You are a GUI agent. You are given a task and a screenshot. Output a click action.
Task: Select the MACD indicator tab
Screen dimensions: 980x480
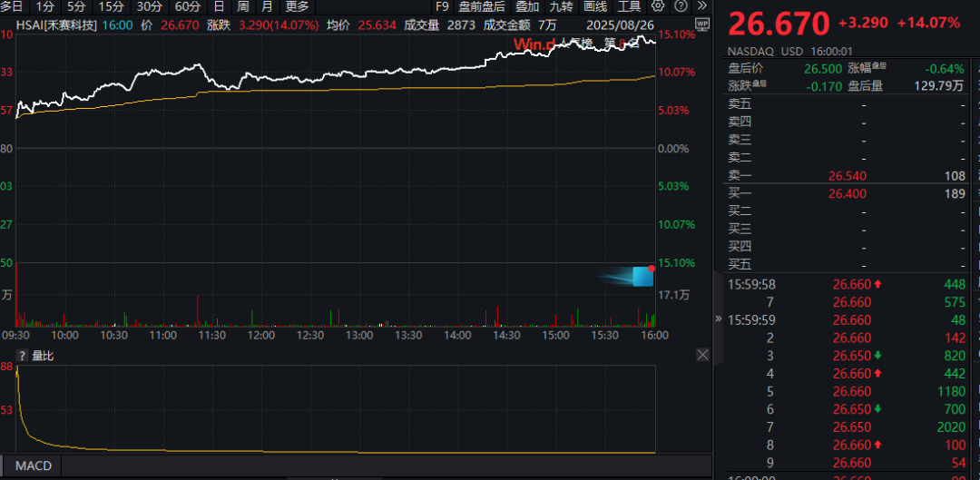click(x=33, y=466)
